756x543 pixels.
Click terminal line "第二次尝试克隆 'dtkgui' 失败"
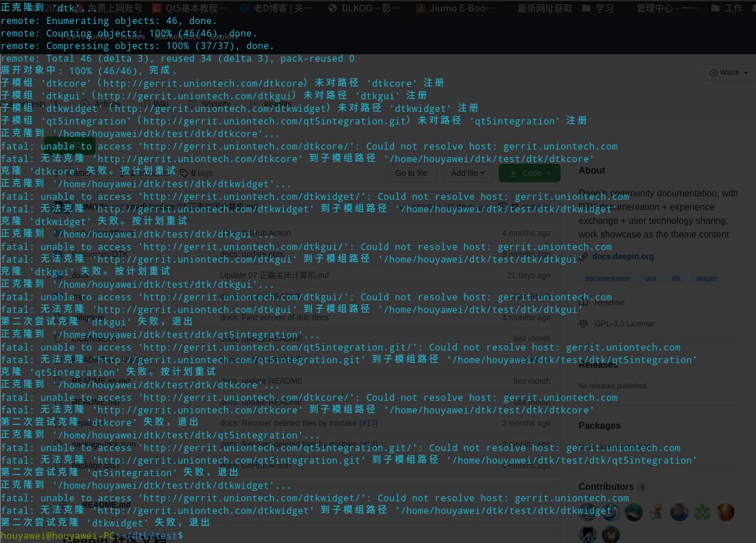click(97, 322)
